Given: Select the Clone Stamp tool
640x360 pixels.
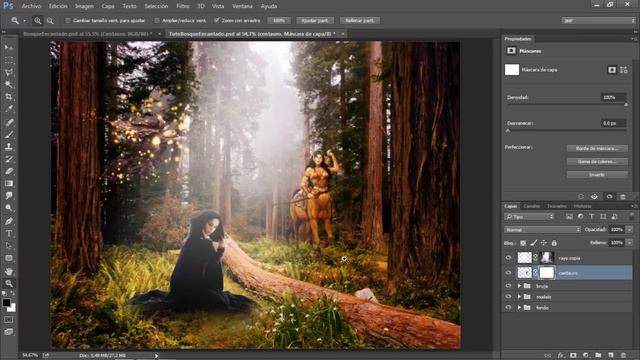Looking at the screenshot, I should pyautogui.click(x=9, y=147).
